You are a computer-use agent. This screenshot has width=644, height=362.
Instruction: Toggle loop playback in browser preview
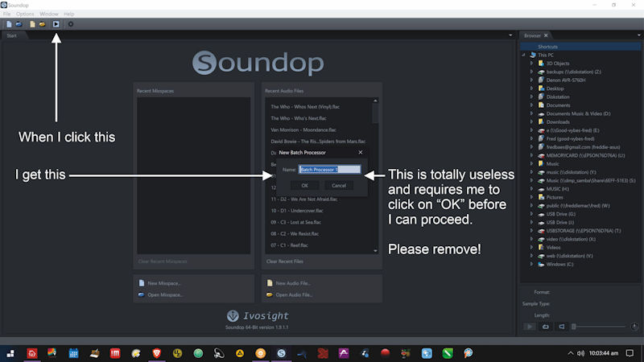545,326
